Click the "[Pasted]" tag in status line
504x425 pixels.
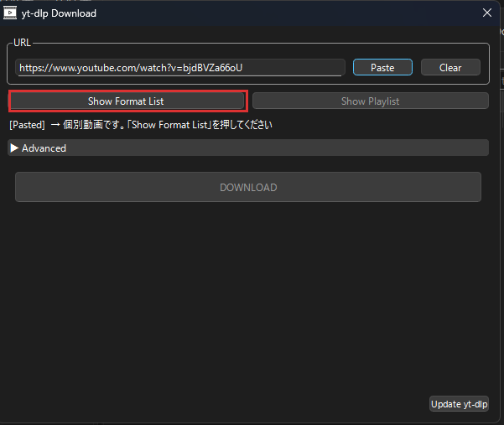pos(27,125)
